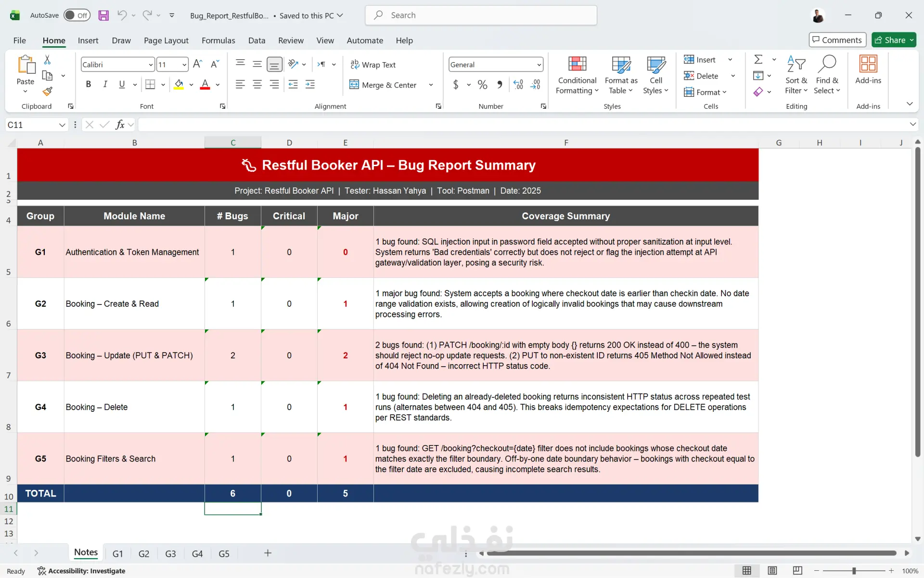Screen dimensions: 924x578
Task: Click the Save icon in title bar
Action: [103, 15]
